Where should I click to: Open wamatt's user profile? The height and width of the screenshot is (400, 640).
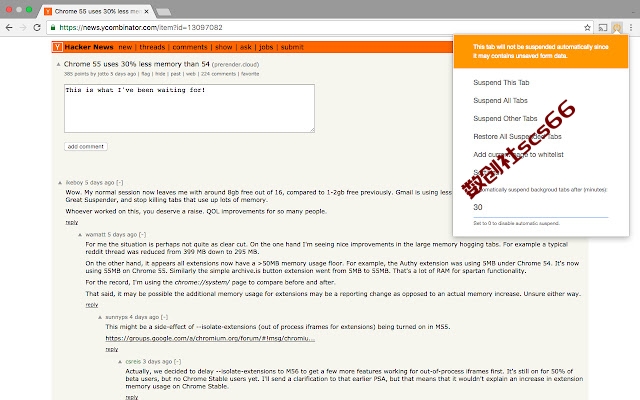[x=96, y=235]
